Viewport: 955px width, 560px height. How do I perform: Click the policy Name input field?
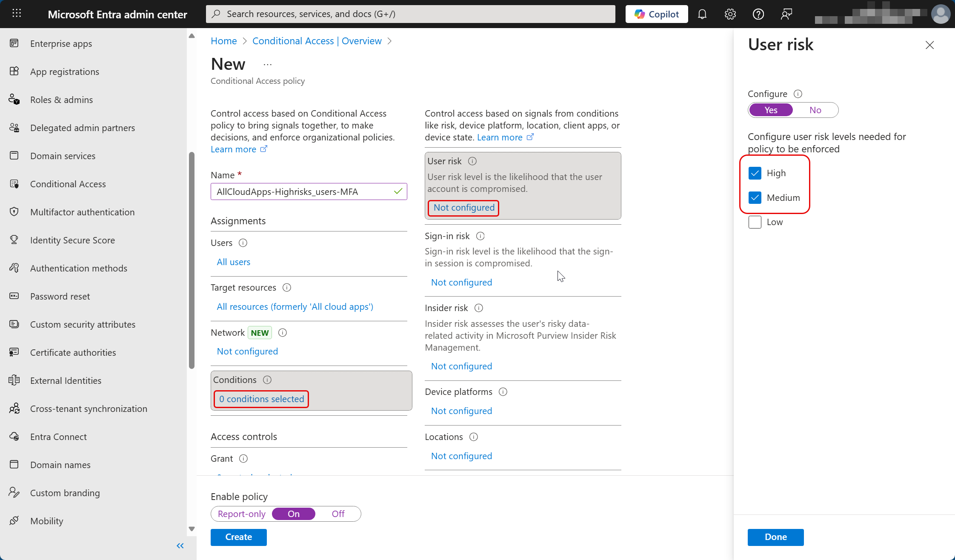click(x=303, y=191)
